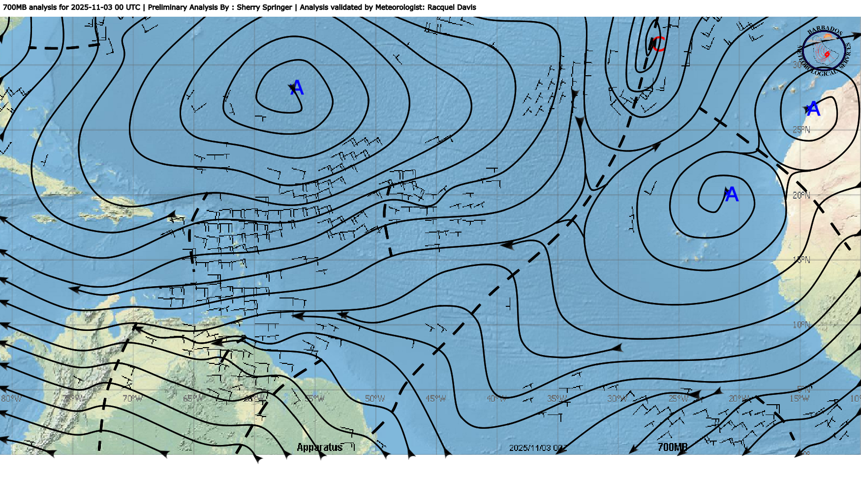The image size is (861, 504).
Task: Click the '700MB' label at the bottom right
Action: tap(672, 447)
